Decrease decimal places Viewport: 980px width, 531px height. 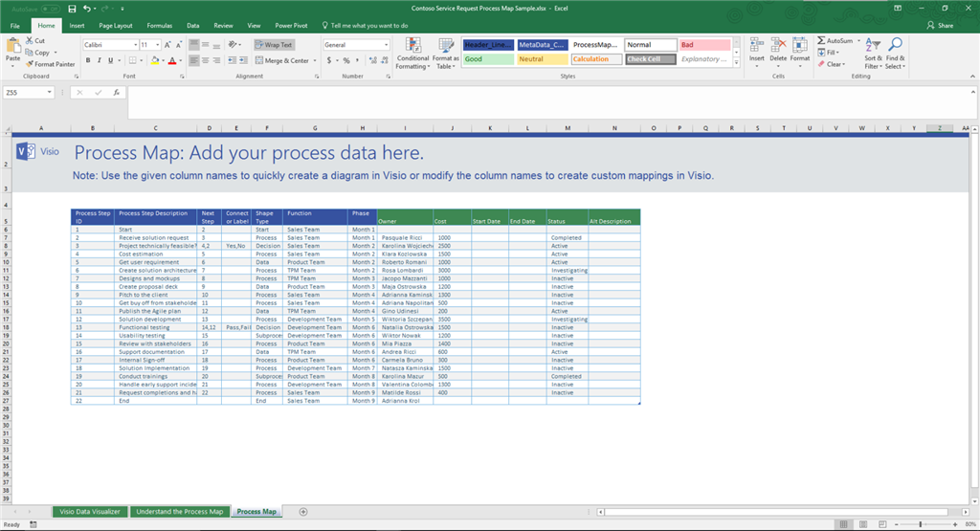coord(384,60)
